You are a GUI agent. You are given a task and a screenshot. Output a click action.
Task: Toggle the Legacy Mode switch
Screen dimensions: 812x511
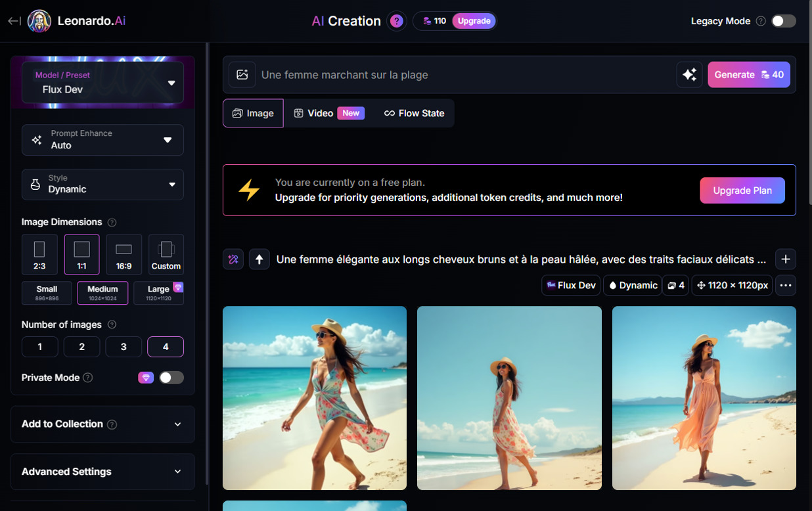[x=784, y=21]
